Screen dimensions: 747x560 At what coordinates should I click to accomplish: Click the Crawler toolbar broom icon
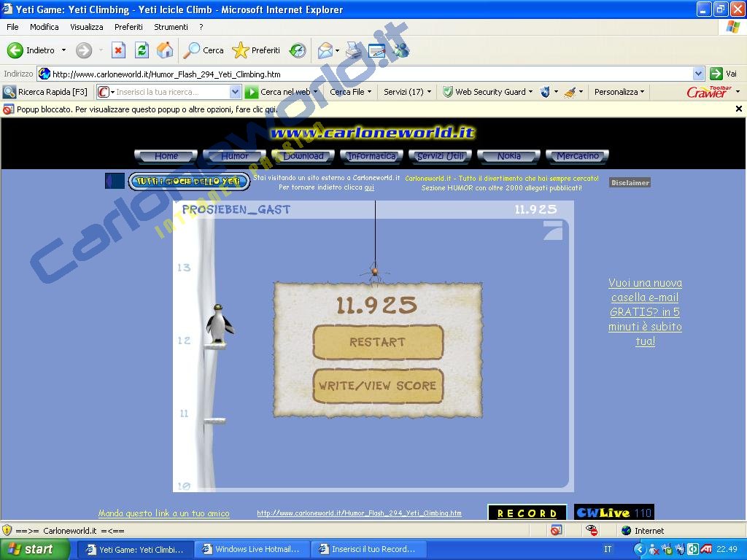click(569, 92)
